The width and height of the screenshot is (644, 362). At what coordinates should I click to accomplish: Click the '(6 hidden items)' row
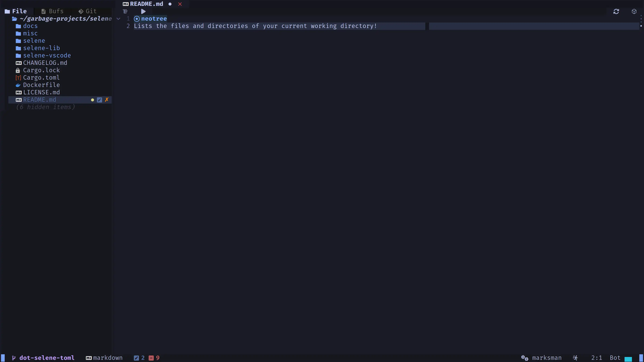coord(45,107)
